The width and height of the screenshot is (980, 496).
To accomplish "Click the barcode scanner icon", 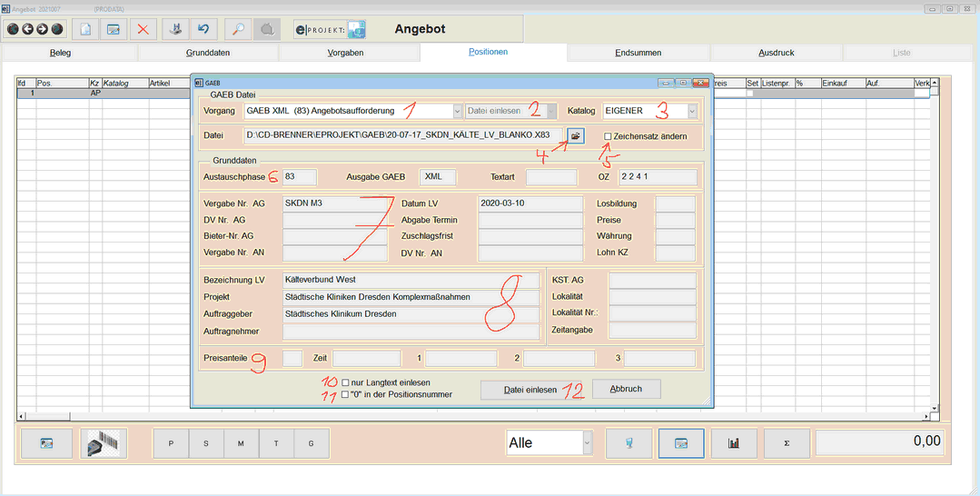I will [104, 442].
